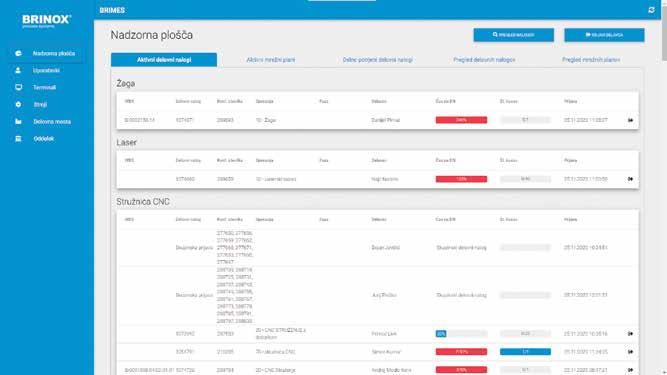Switch to Aktivni mrežni plani tab

tap(271, 60)
